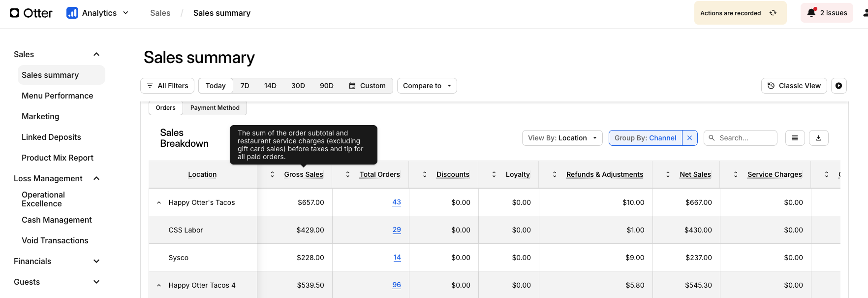The height and width of the screenshot is (298, 868).
Task: Click Actions are recorded banner
Action: click(740, 13)
